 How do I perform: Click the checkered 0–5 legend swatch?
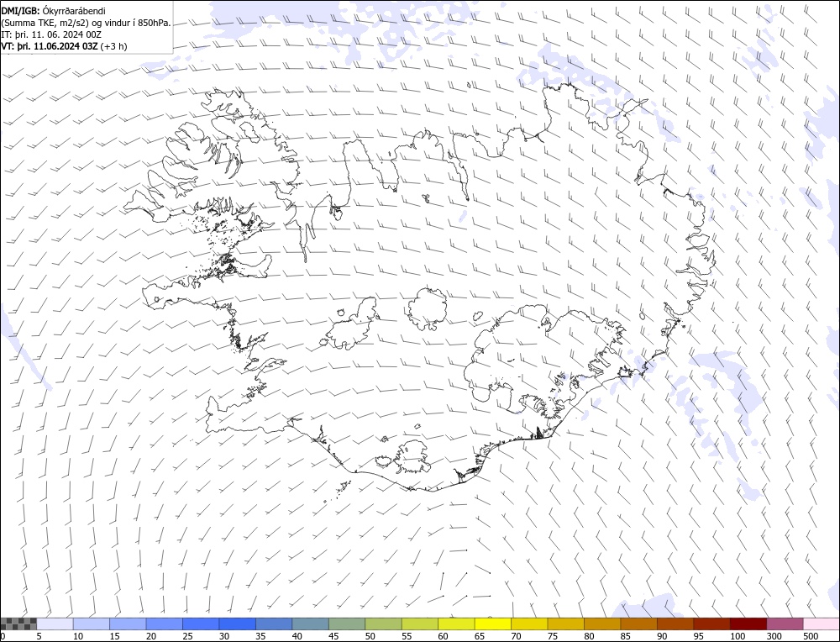(18, 624)
